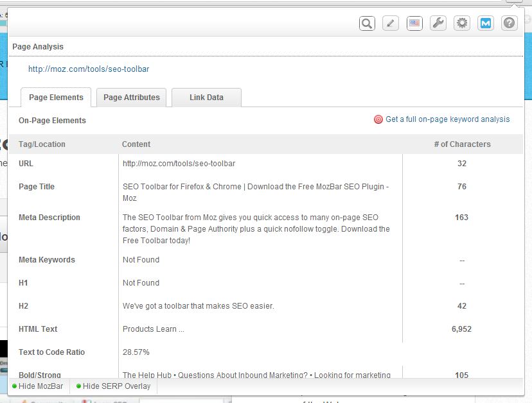The width and height of the screenshot is (532, 403).
Task: Select the H2 row label
Action: [23, 305]
